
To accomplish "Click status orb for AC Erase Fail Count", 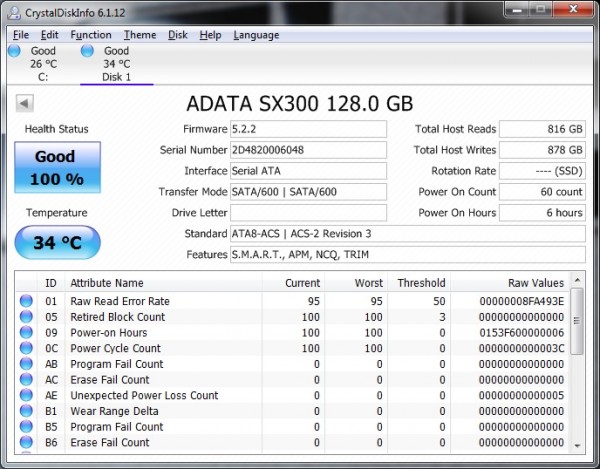I will (x=26, y=379).
